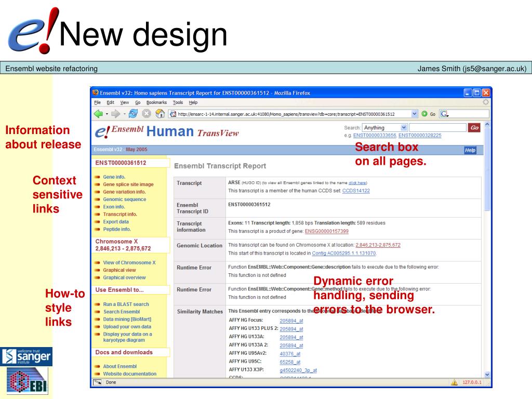Open the CCDS14122 link
The width and height of the screenshot is (532, 399).
coord(356,191)
